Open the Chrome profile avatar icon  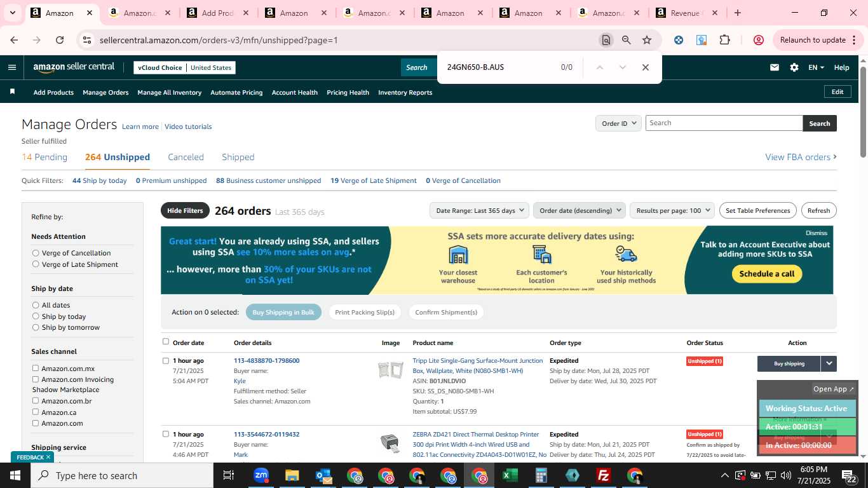click(758, 40)
